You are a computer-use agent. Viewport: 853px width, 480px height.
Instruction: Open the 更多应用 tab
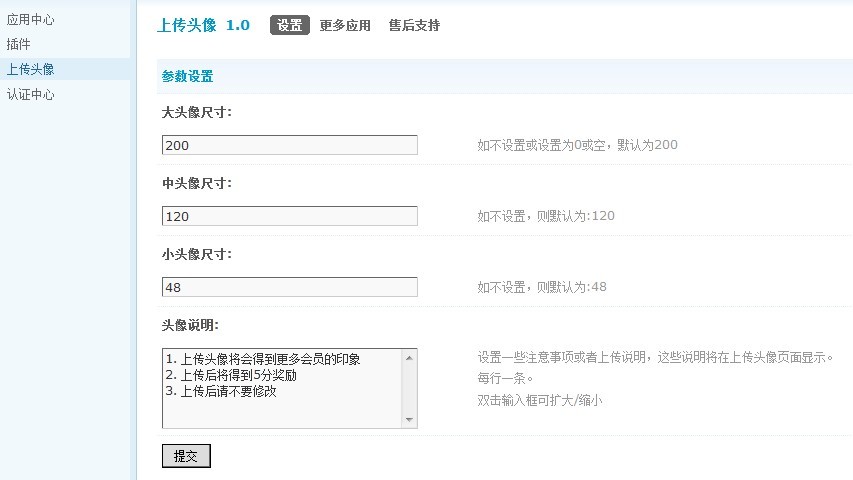(x=345, y=26)
